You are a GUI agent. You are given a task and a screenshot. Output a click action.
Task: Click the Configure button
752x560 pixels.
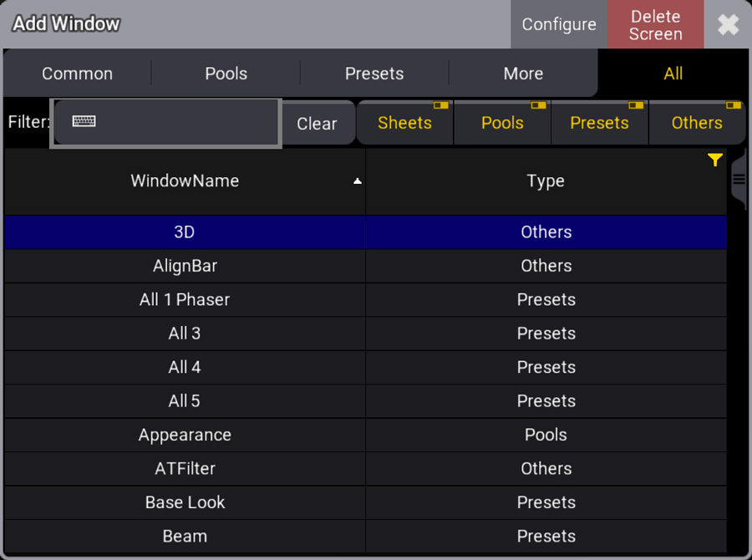coord(559,24)
